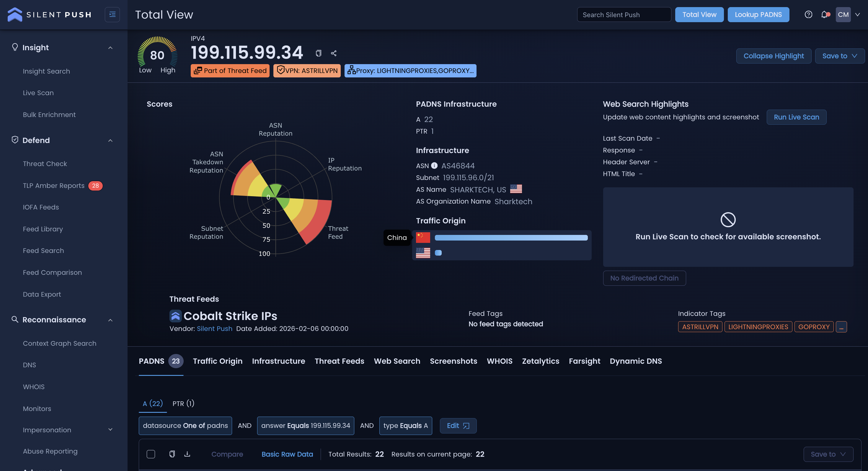Switch to the Traffic Origin tab
The width and height of the screenshot is (868, 471).
(218, 361)
